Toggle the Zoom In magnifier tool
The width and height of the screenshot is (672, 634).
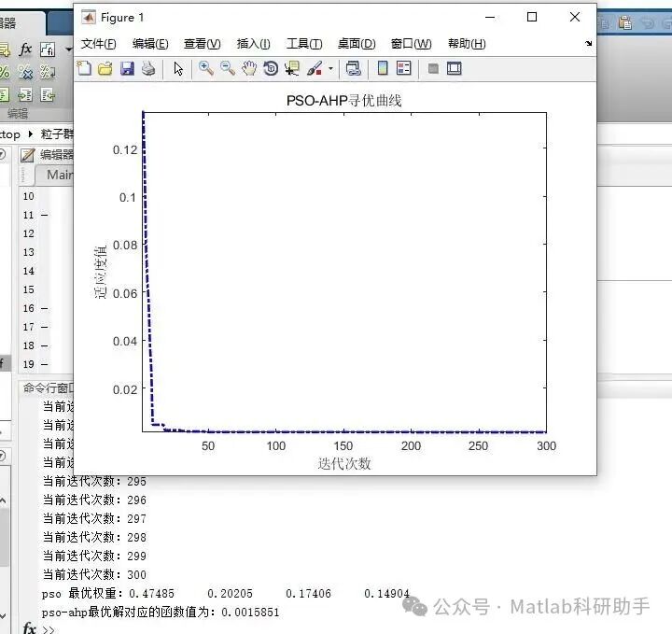(x=206, y=68)
